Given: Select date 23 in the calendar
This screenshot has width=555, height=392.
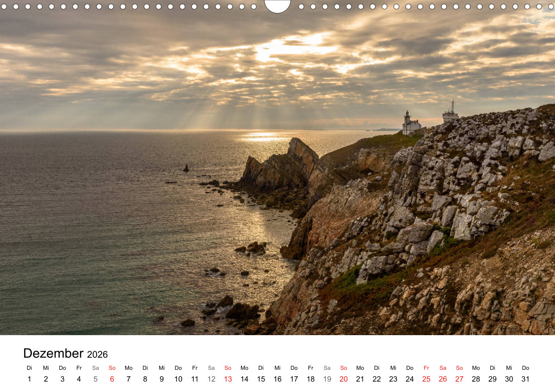Looking at the screenshot, I should tap(393, 379).
